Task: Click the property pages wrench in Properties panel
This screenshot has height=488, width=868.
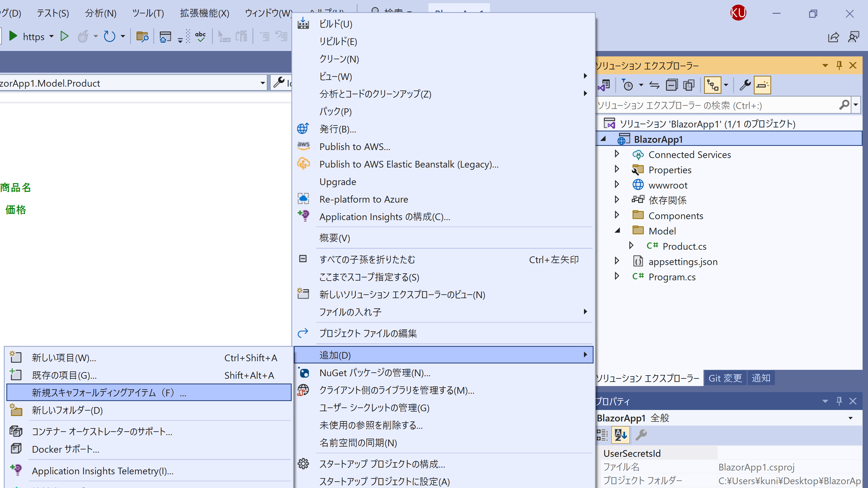Action: [641, 435]
